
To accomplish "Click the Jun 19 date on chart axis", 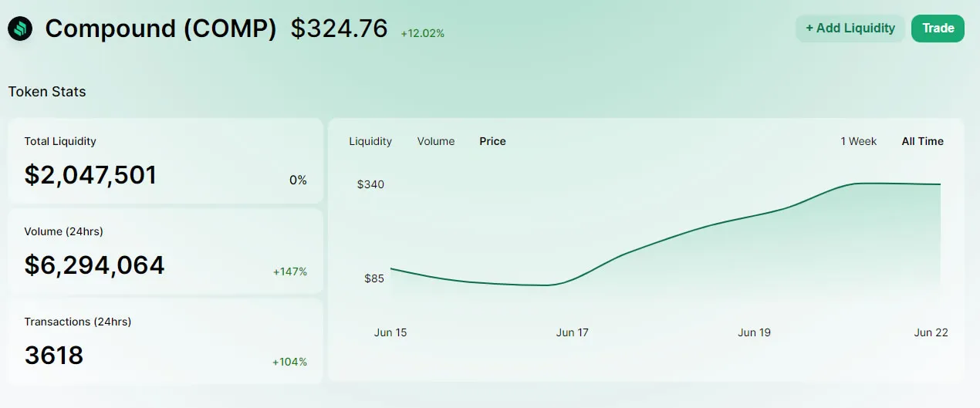I will [x=755, y=332].
